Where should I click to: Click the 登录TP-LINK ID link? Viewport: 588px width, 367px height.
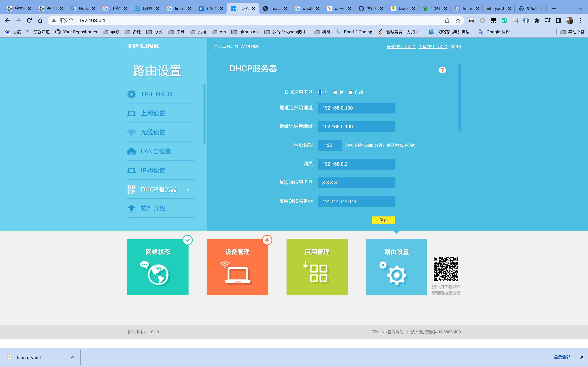click(401, 46)
